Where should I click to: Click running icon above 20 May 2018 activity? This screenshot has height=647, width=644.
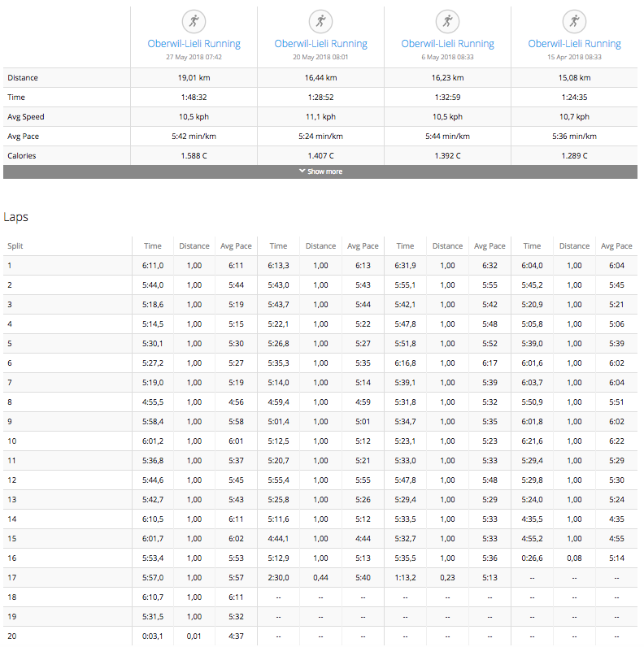(x=320, y=21)
